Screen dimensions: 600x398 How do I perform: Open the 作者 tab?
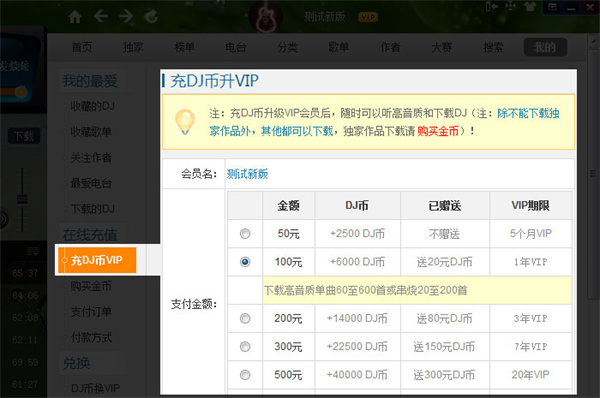pyautogui.click(x=390, y=47)
